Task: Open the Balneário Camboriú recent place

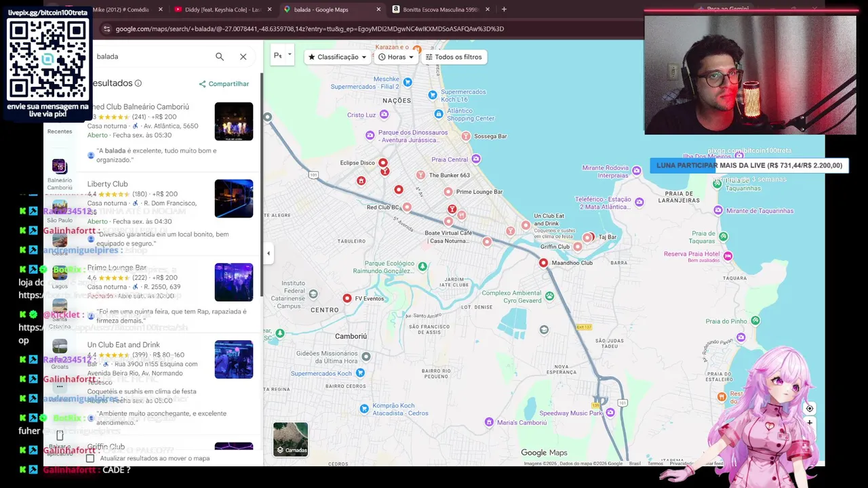Action: pyautogui.click(x=60, y=174)
